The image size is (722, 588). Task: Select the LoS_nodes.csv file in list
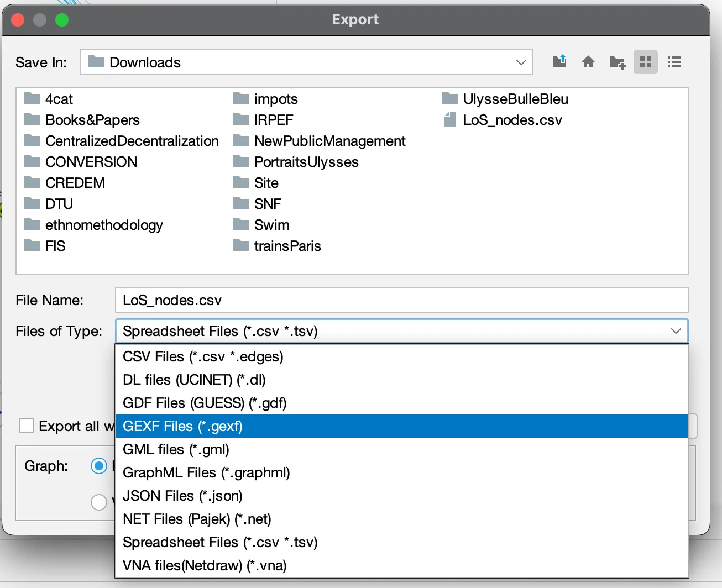click(512, 120)
